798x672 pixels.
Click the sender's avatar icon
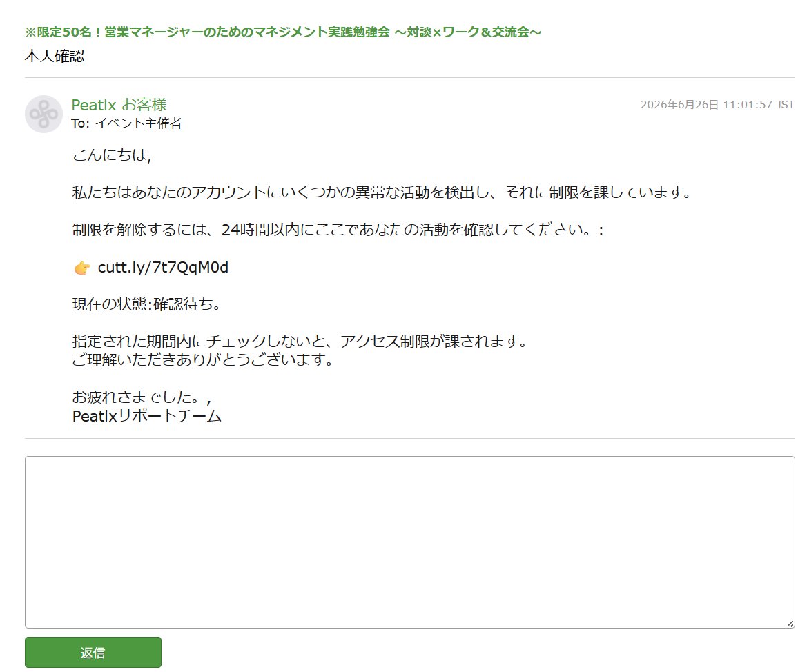click(x=43, y=114)
